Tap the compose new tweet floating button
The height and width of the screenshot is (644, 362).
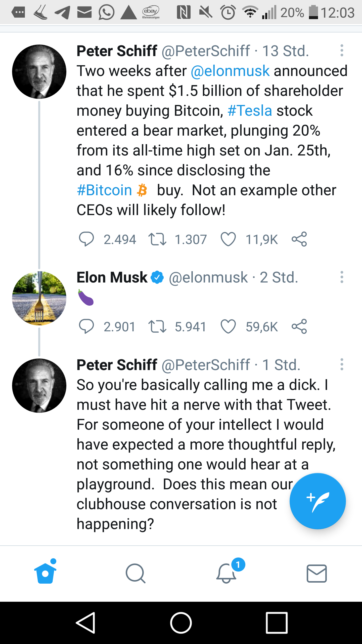[x=318, y=501]
